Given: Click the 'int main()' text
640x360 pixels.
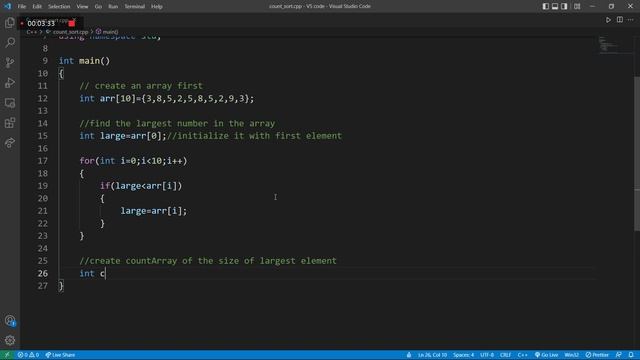Looking at the screenshot, I should [x=84, y=61].
